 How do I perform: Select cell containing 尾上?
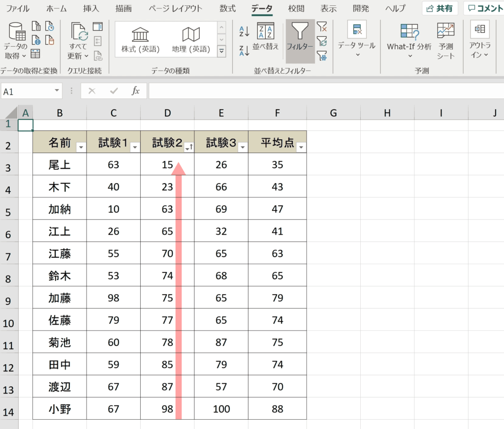[60, 164]
